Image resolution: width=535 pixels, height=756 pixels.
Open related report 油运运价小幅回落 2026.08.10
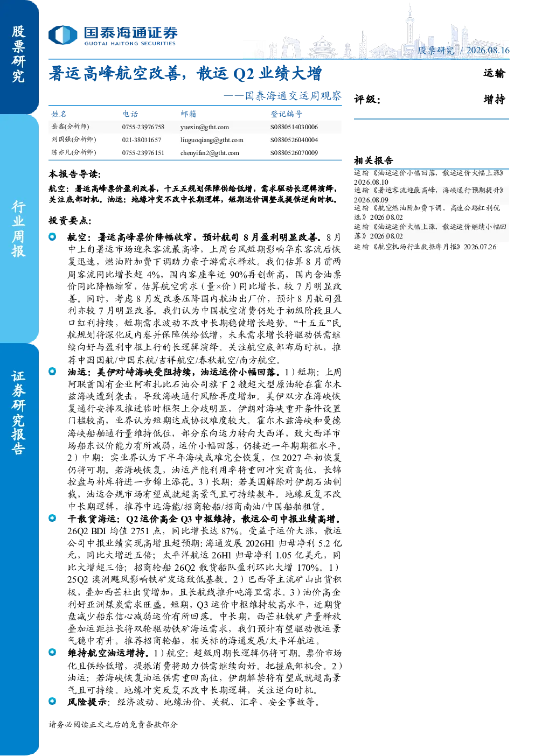[x=429, y=178]
